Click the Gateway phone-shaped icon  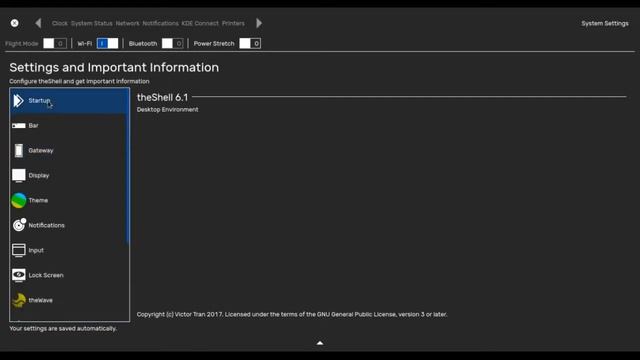click(18, 151)
